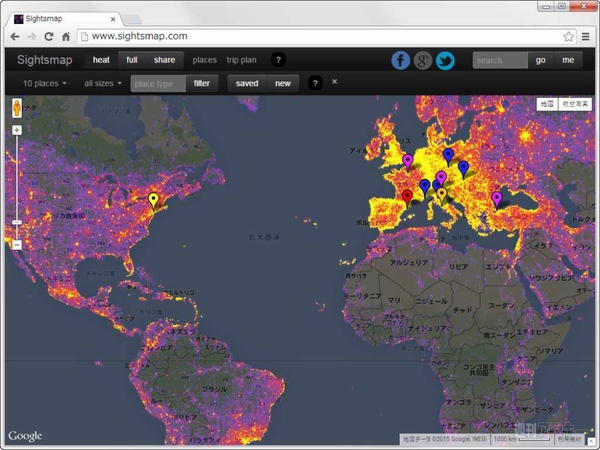Viewport: 600px width, 450px height.
Task: Open the places menu item
Action: [x=204, y=60]
